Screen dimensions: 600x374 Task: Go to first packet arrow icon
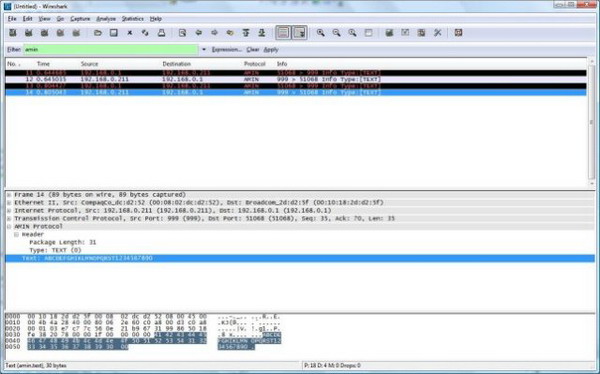(246, 33)
